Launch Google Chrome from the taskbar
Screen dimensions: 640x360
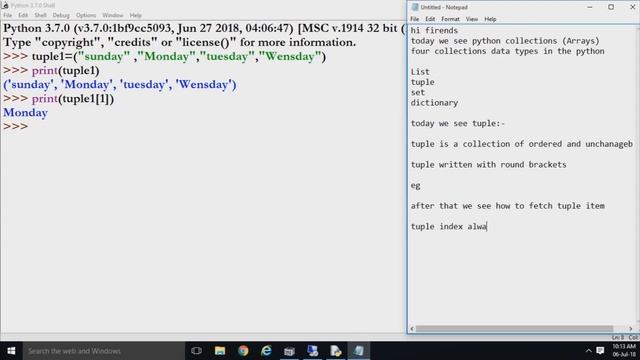pos(243,351)
